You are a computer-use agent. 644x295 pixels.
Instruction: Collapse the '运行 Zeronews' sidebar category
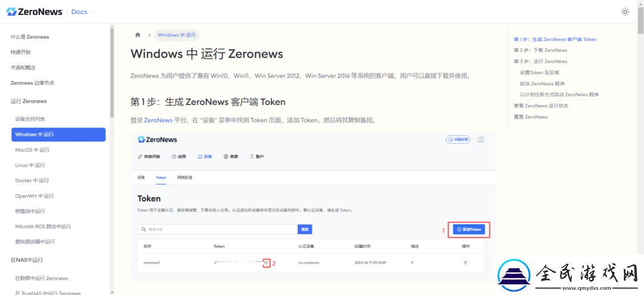(29, 101)
